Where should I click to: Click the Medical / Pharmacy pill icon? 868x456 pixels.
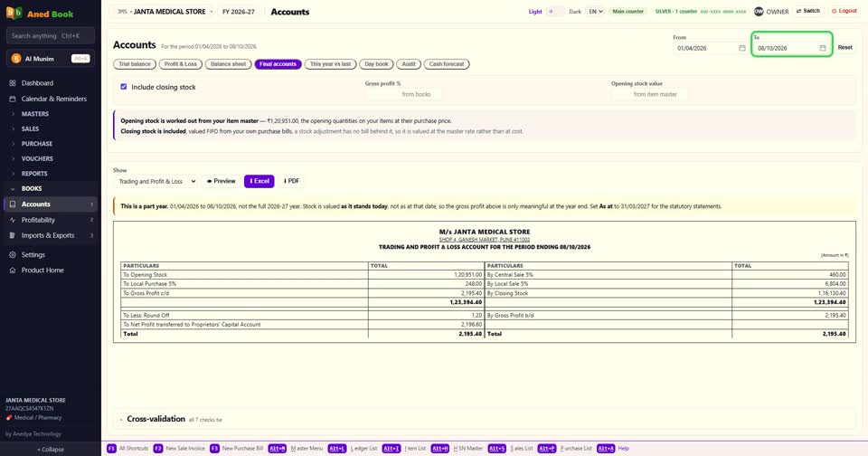point(9,418)
